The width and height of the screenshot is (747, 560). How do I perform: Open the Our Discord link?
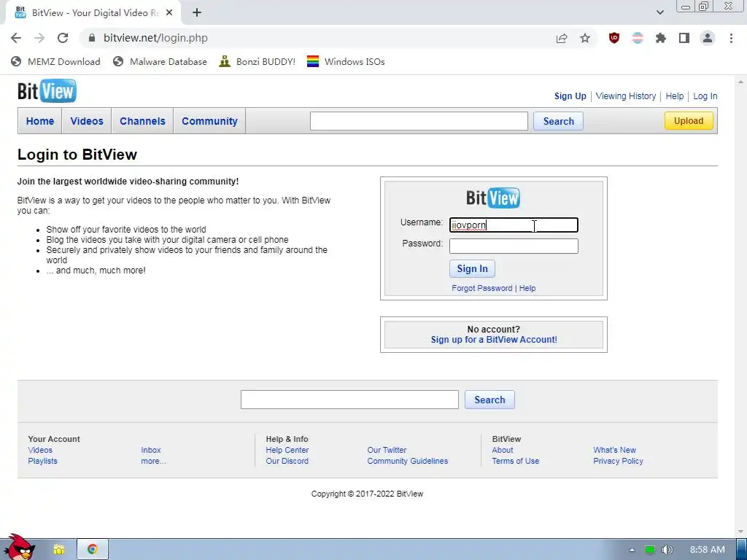tap(287, 461)
